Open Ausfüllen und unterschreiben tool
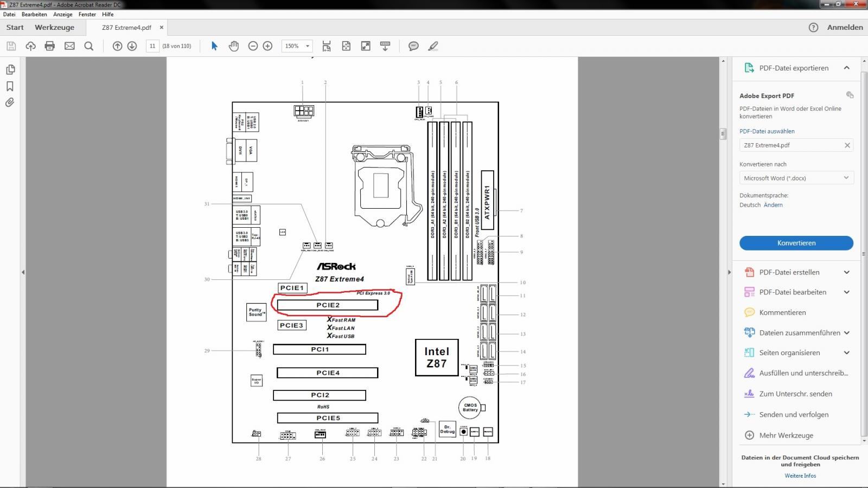 (803, 373)
